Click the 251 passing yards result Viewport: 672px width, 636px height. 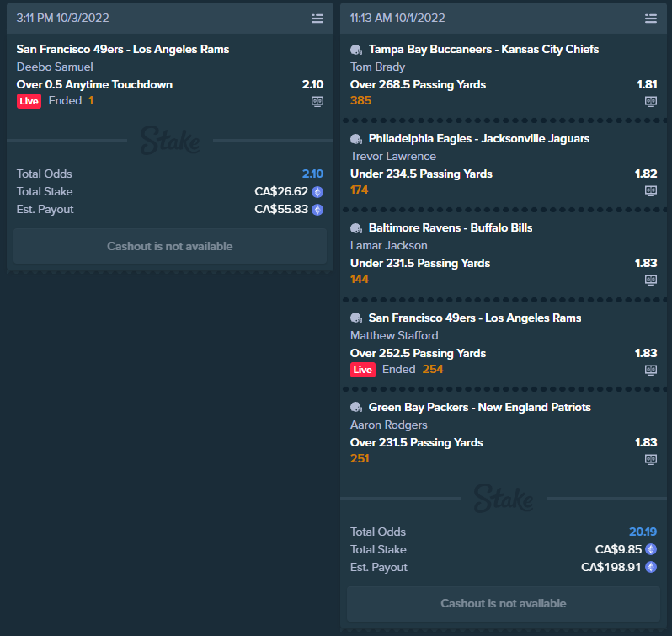coord(360,458)
